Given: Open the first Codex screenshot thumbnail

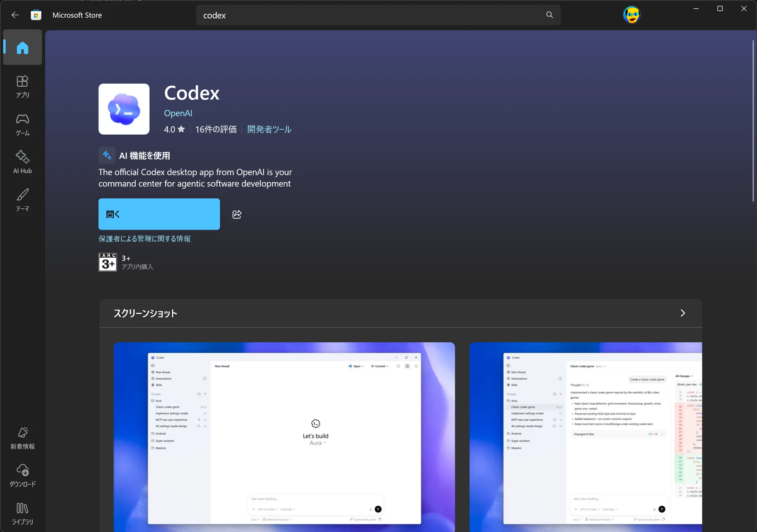Looking at the screenshot, I should click(x=284, y=437).
